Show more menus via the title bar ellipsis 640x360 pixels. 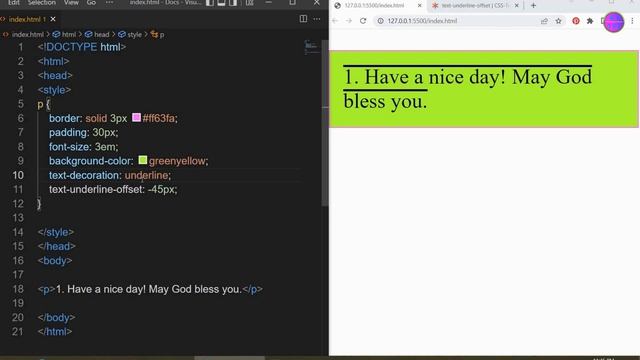tap(109, 2)
